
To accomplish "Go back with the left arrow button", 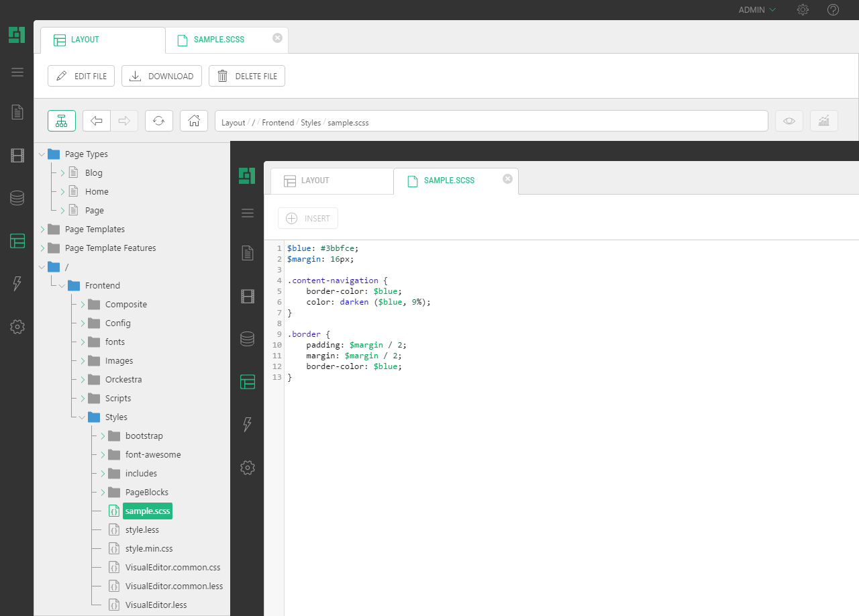I will [97, 121].
